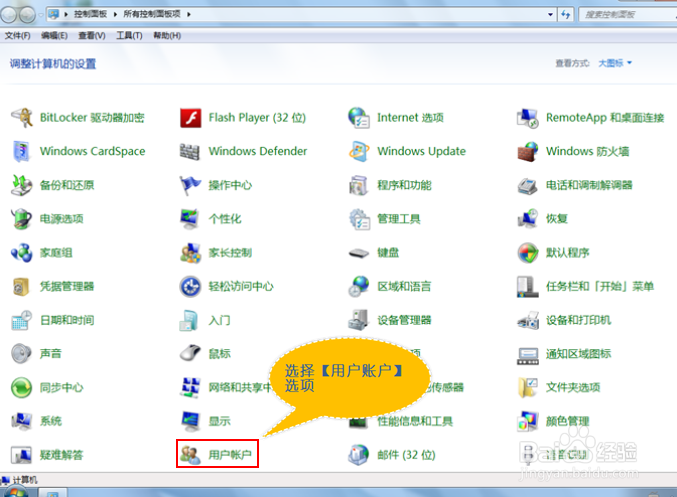Open the Windows CardSpace icon
The height and width of the screenshot is (497, 677).
click(22, 152)
